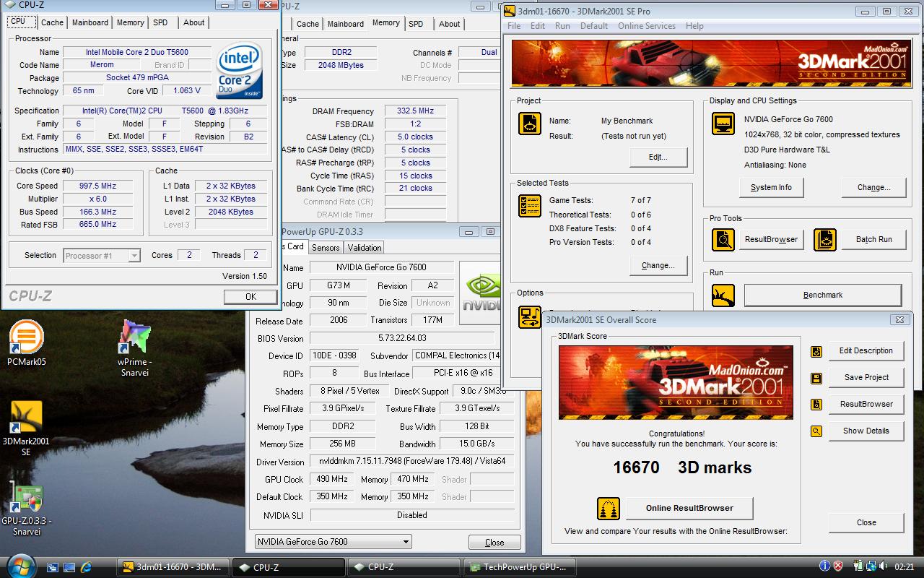Screen dimensions: 924x578
Task: Launch Internet Explorer from Quick Launch
Action: coord(87,567)
